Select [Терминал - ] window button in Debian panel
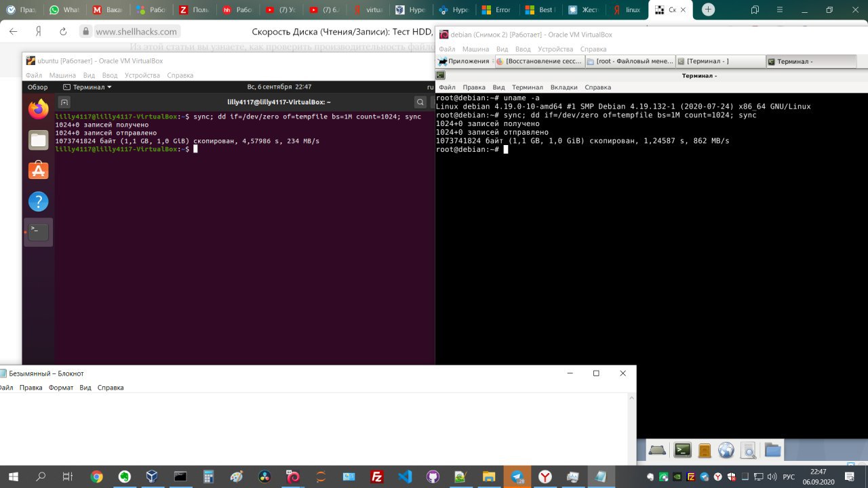 point(720,61)
